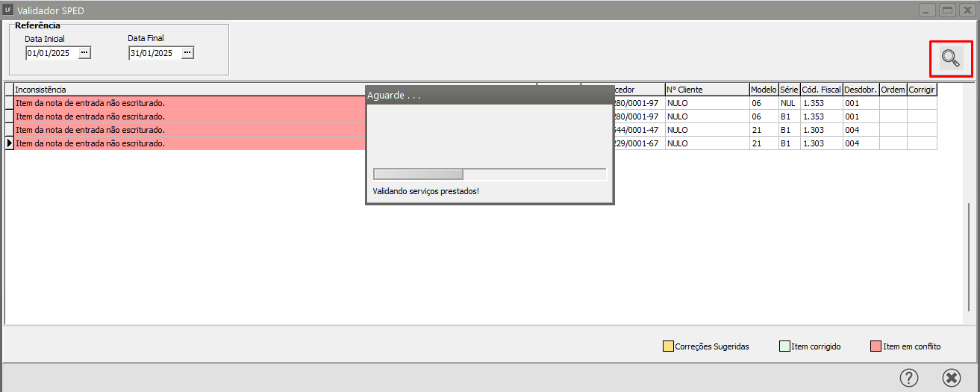Click the current row arrow indicator
This screenshot has width=980, height=392.
pos(9,143)
